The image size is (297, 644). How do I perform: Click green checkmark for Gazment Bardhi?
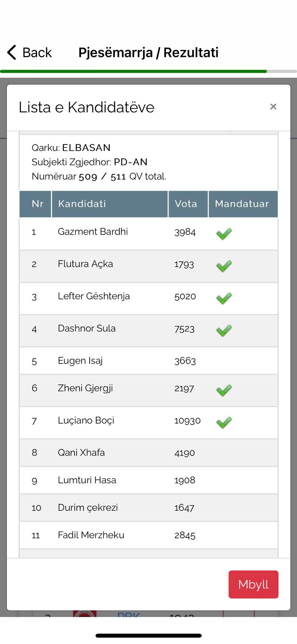click(x=224, y=234)
